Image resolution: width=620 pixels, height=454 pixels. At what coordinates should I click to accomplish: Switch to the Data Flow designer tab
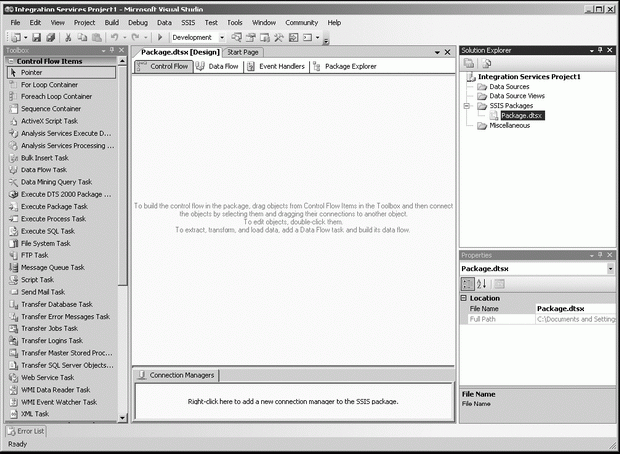tap(218, 66)
